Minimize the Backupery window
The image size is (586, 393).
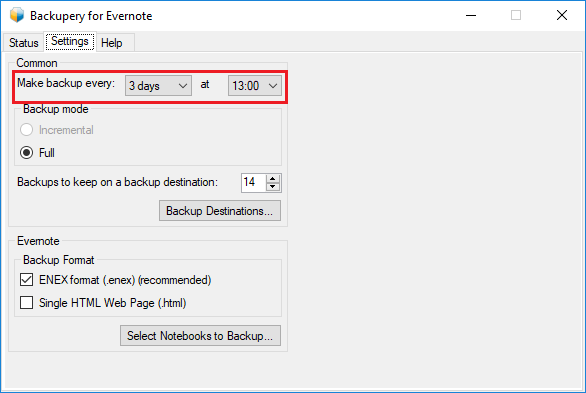[x=471, y=15]
